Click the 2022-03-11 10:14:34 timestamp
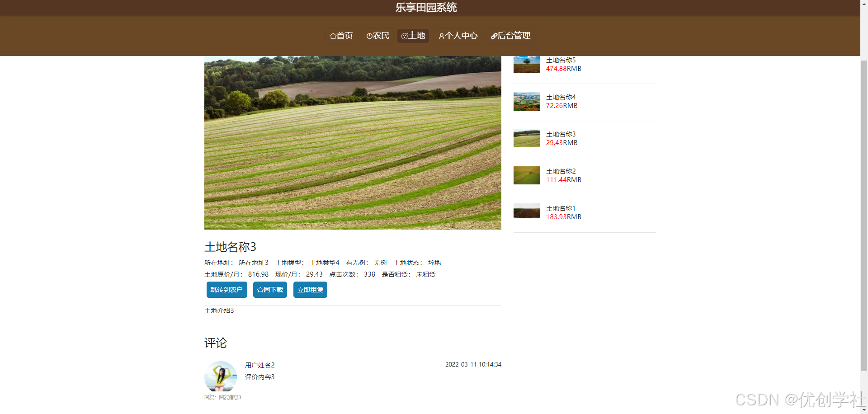The height and width of the screenshot is (414, 868). click(x=473, y=364)
